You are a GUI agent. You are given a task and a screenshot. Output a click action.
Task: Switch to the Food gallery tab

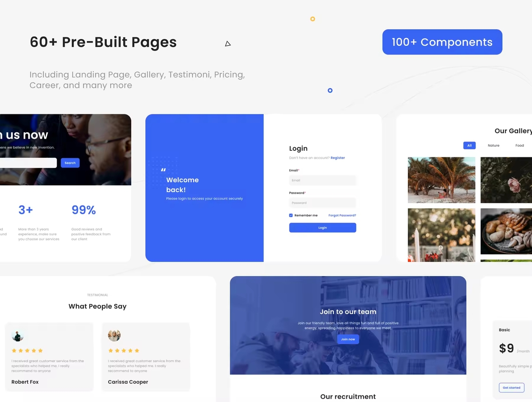(520, 145)
